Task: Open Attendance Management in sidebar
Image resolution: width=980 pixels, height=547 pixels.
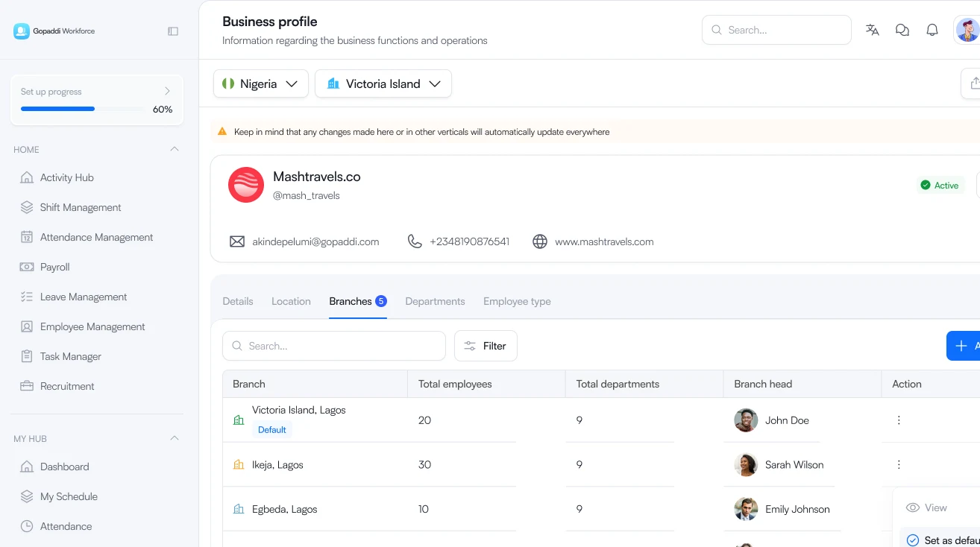Action: (x=97, y=237)
